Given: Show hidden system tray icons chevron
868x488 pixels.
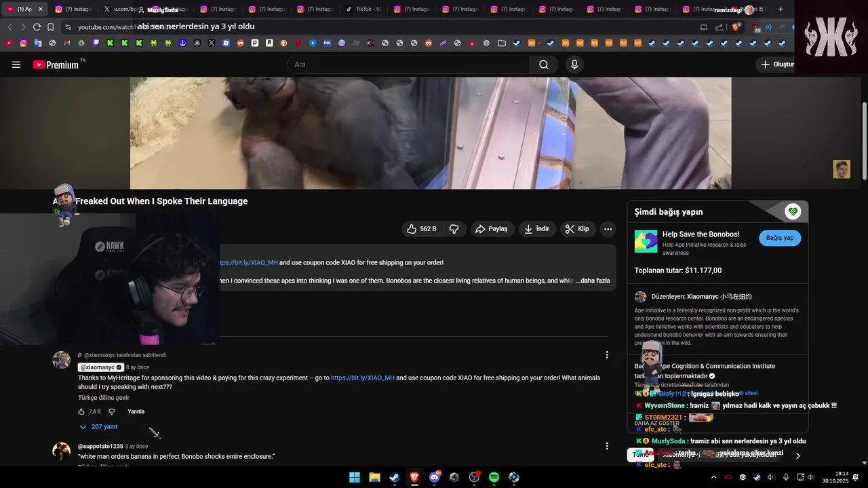Looking at the screenshot, I should [x=713, y=477].
